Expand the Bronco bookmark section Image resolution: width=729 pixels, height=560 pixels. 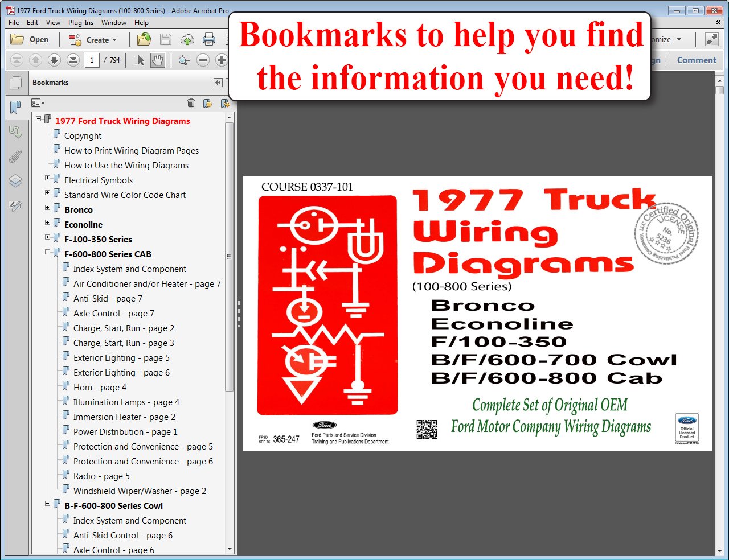(48, 208)
